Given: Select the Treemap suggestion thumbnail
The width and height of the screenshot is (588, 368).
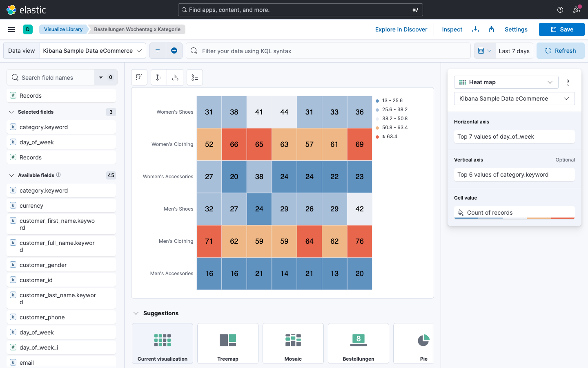Looking at the screenshot, I should pos(228,343).
